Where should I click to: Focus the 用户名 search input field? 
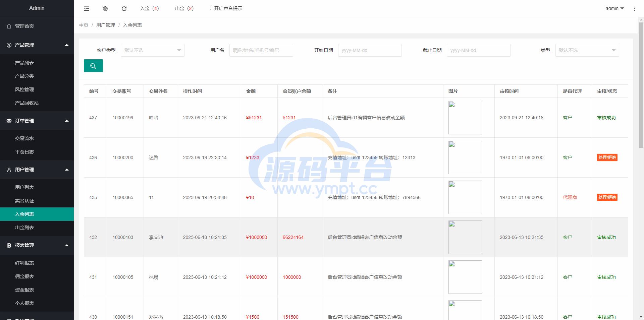click(x=261, y=50)
